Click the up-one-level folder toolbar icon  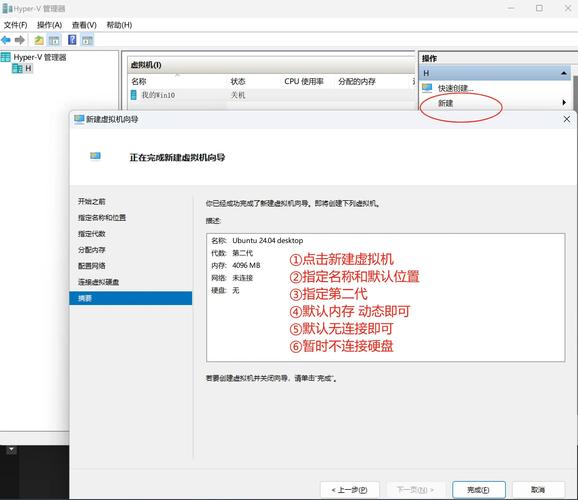[x=39, y=40]
